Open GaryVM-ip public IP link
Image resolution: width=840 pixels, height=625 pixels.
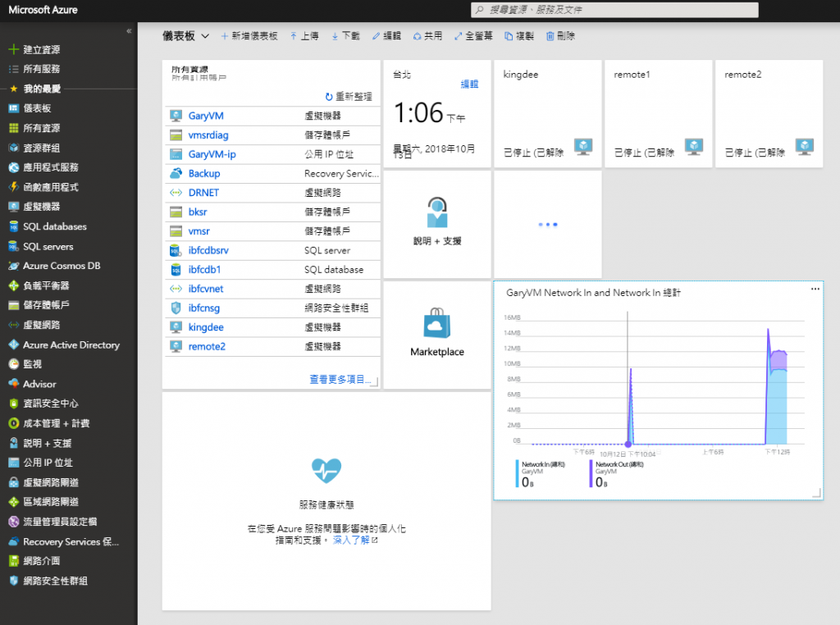(212, 154)
